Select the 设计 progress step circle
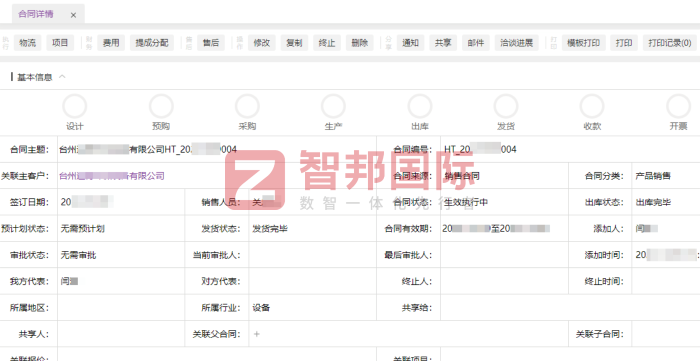The width and height of the screenshot is (700, 361). 75,106
